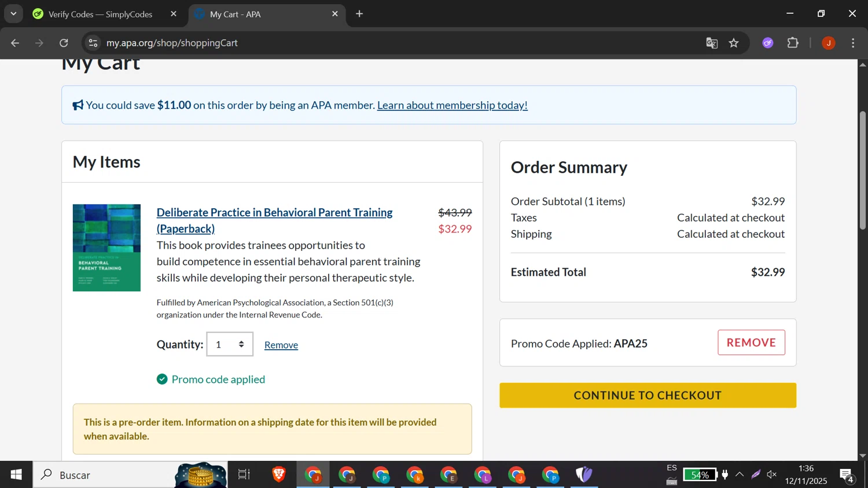This screenshot has width=868, height=488.
Task: Open Chrome three-dot menu
Action: 853,43
